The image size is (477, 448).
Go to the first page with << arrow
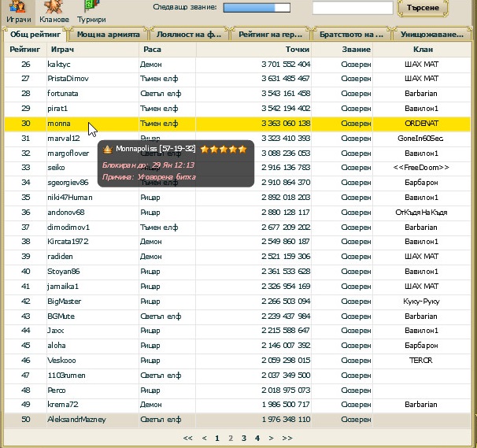click(x=187, y=438)
